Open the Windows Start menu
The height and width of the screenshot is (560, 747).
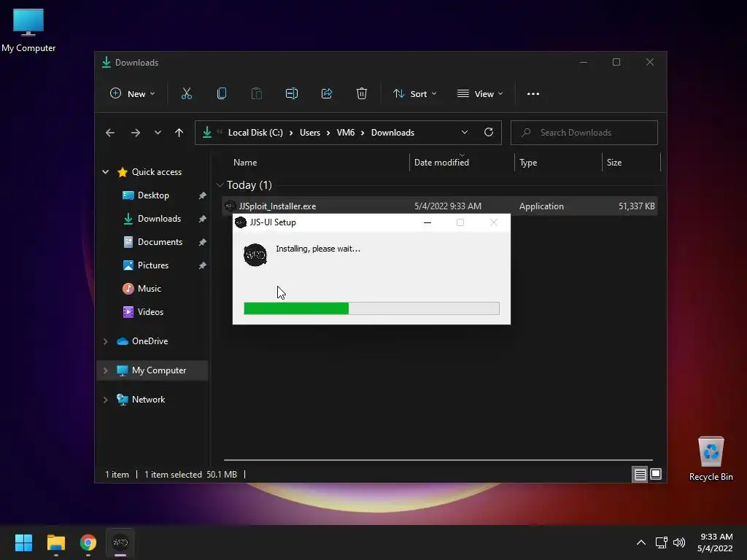point(23,542)
